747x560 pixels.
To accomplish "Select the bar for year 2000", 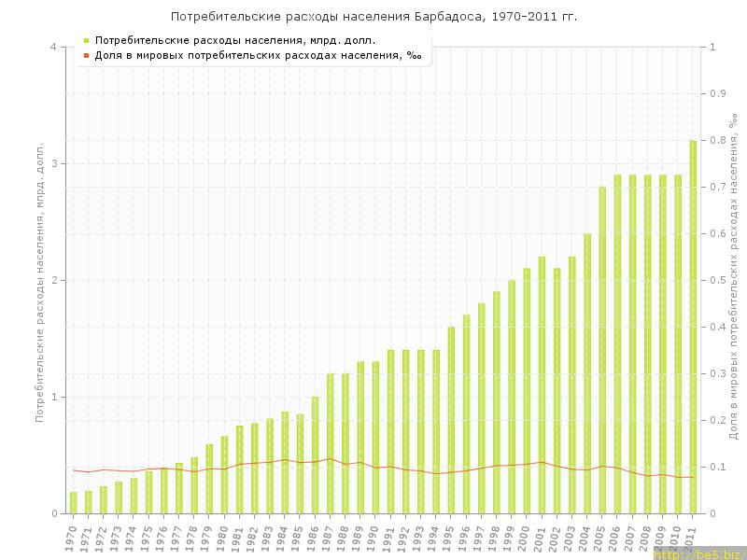I will (x=527, y=390).
